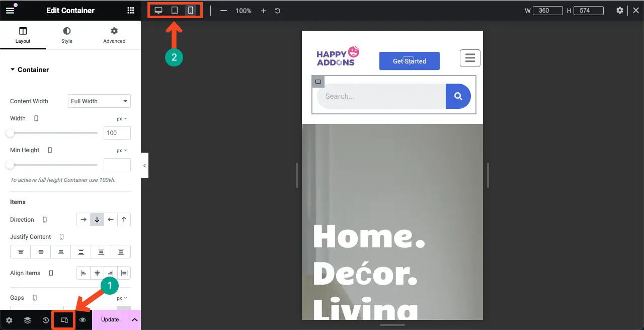This screenshot has width=644, height=330.
Task: Choose Justify Content center option
Action: click(41, 252)
